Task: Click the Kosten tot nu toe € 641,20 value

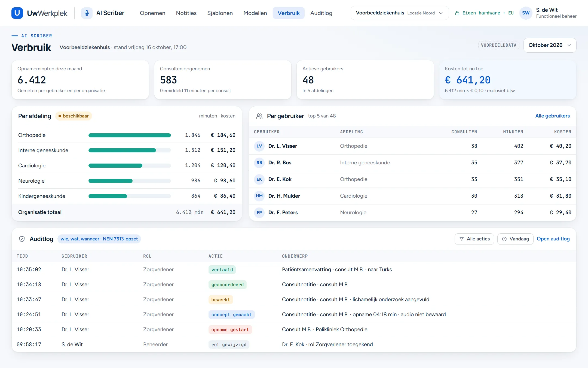Action: [467, 80]
